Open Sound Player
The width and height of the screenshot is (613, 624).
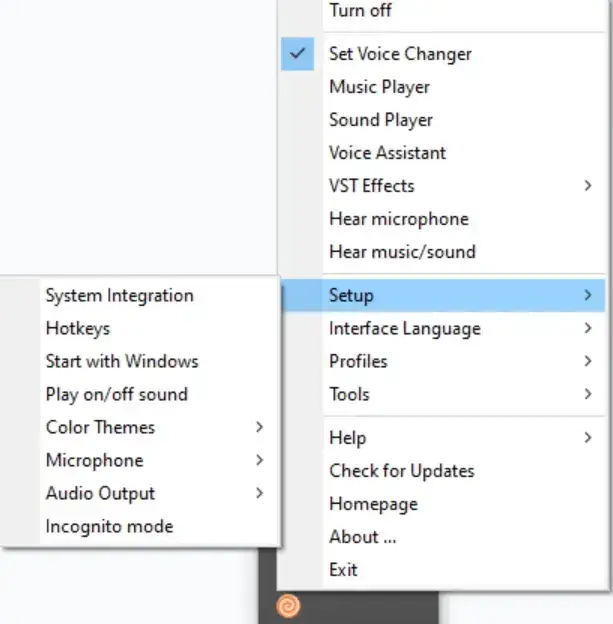[381, 120]
